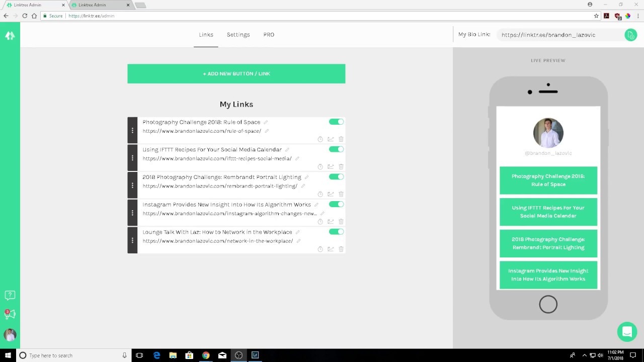Click drag handle of Rule of Space link
Viewport: 644px width, 362px height.
pyautogui.click(x=132, y=130)
